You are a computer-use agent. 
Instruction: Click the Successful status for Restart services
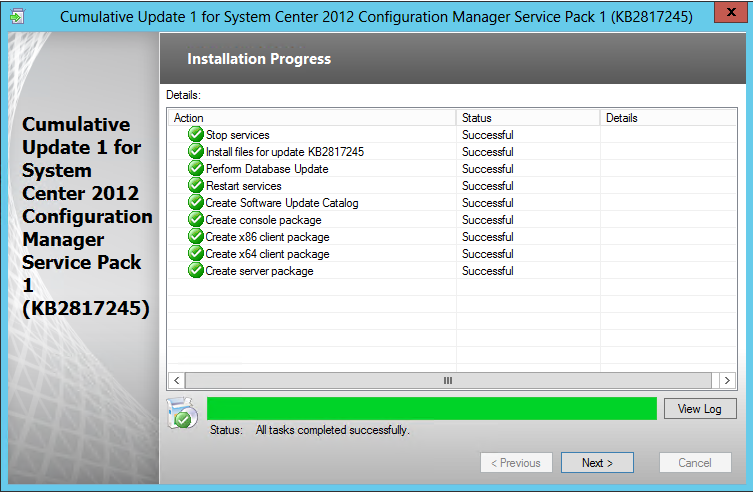click(x=487, y=186)
